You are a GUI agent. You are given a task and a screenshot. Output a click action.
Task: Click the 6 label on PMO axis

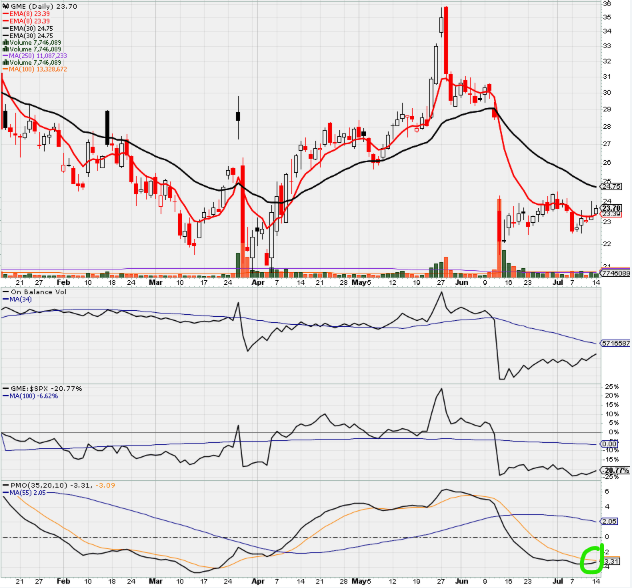coord(607,492)
